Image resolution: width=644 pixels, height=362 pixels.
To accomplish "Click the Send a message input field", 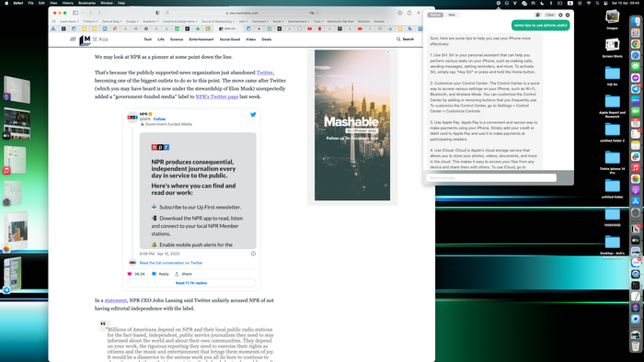I will [491, 178].
